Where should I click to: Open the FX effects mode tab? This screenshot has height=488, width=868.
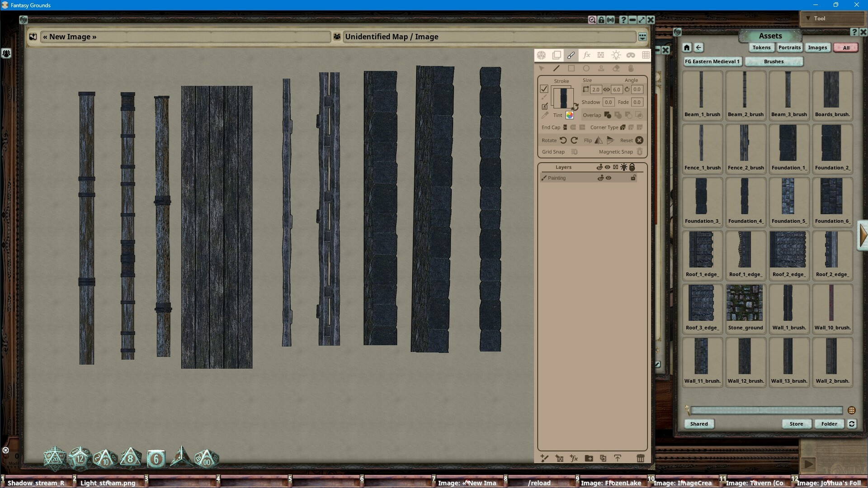586,55
